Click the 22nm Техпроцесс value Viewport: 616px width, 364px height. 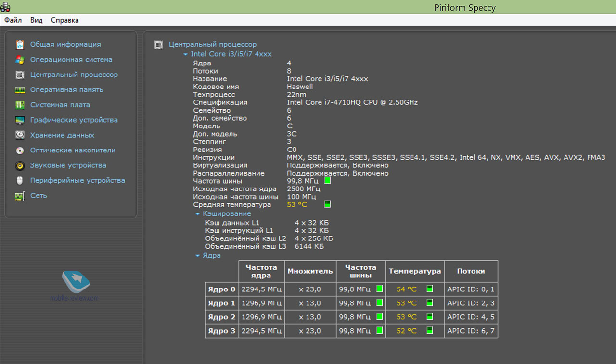pos(295,95)
